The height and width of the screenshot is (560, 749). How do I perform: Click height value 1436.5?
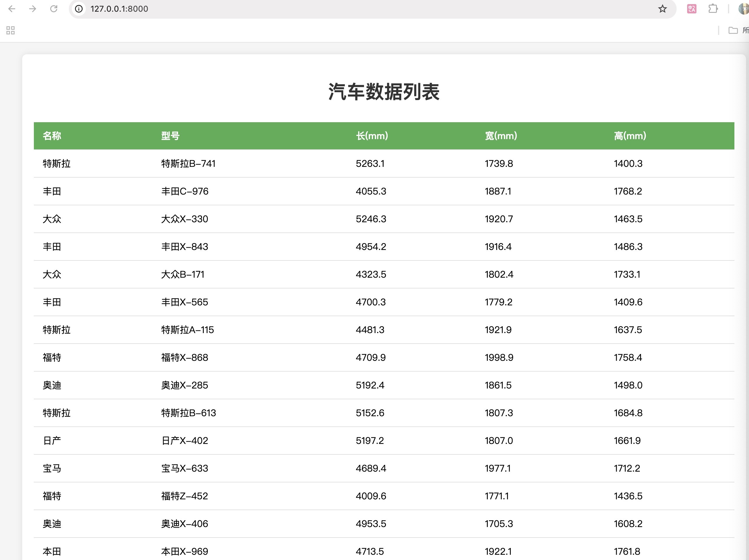(x=628, y=496)
